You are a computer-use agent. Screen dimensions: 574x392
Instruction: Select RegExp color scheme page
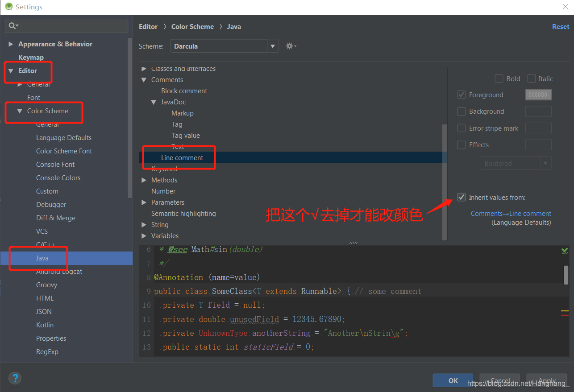pos(47,352)
